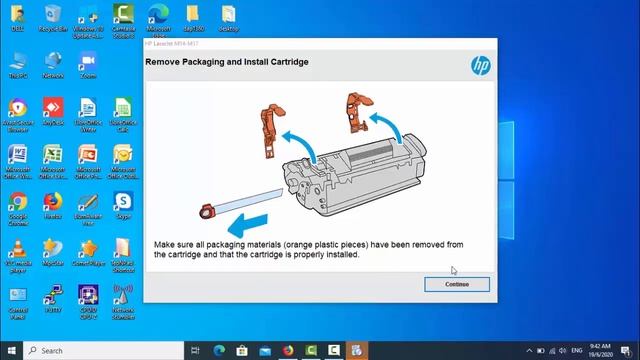The width and height of the screenshot is (640, 360).
Task: Click the Continue button in HP installer
Action: 457,284
